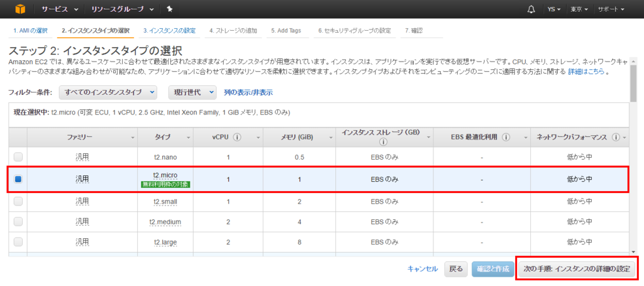Click the 詳細はこちら link

pos(586,72)
